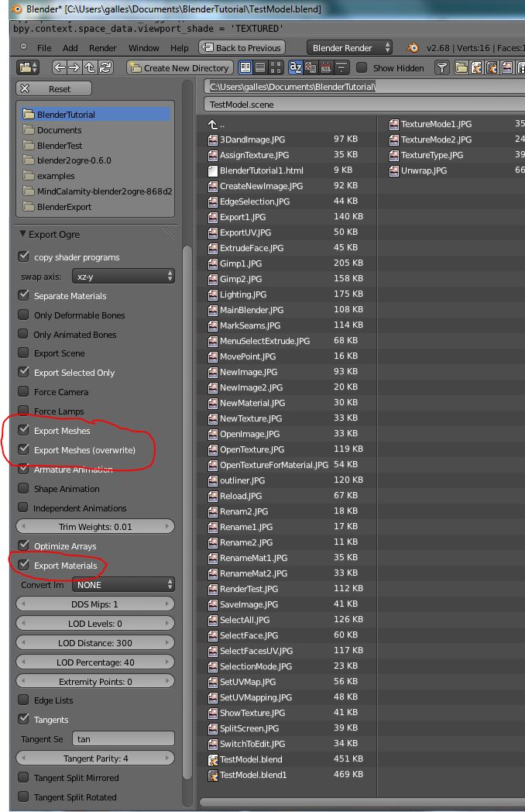Disable Tangents checkbox
525x812 pixels.
coord(23,719)
